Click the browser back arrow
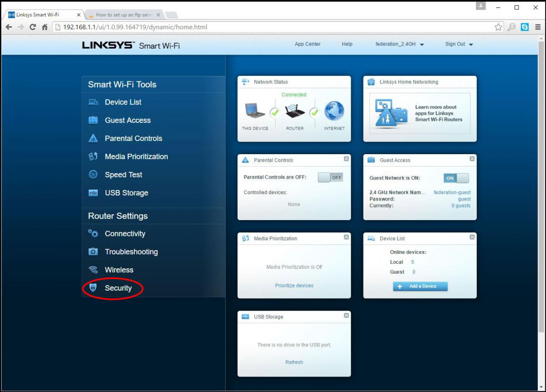The height and width of the screenshot is (392, 546). point(9,27)
